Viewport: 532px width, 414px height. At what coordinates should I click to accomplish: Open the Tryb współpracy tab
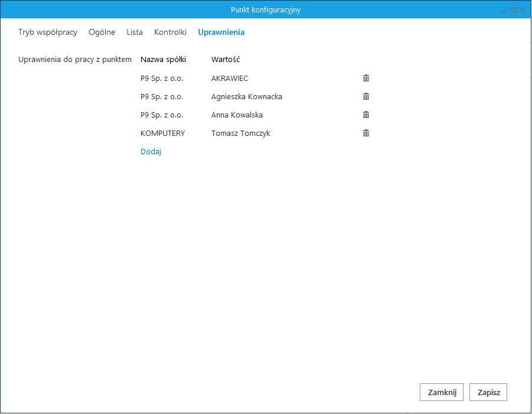pyautogui.click(x=48, y=32)
